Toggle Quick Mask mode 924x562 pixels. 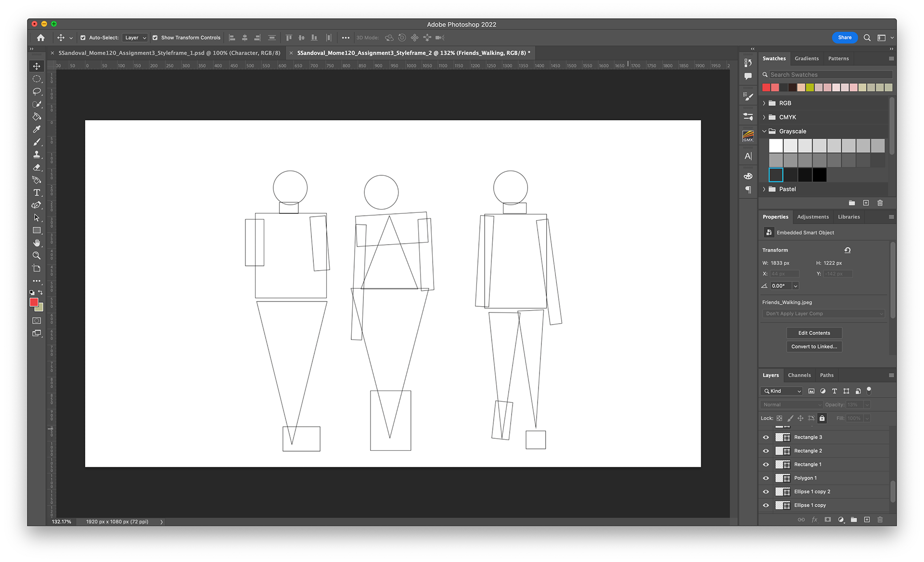tap(37, 320)
